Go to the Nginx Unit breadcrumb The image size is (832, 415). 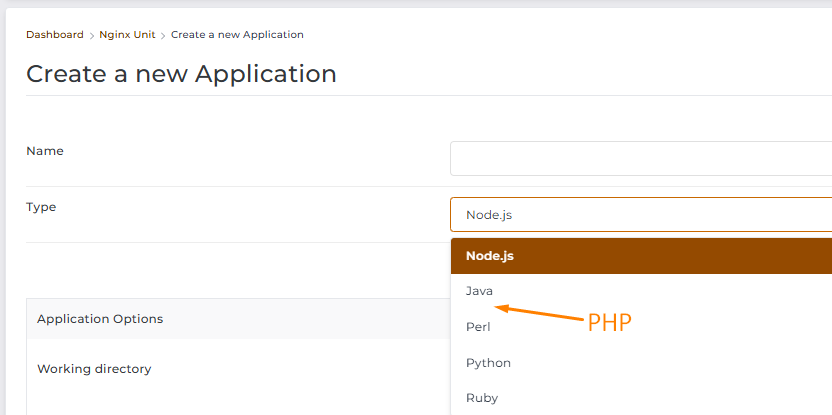click(127, 35)
